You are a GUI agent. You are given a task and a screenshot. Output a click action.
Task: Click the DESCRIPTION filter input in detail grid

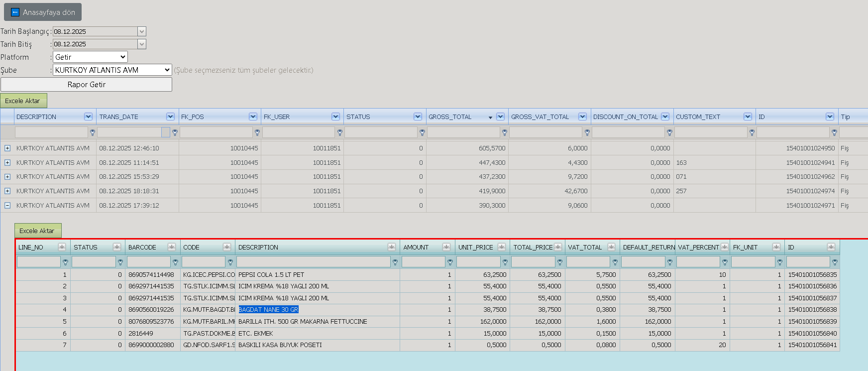click(x=314, y=262)
